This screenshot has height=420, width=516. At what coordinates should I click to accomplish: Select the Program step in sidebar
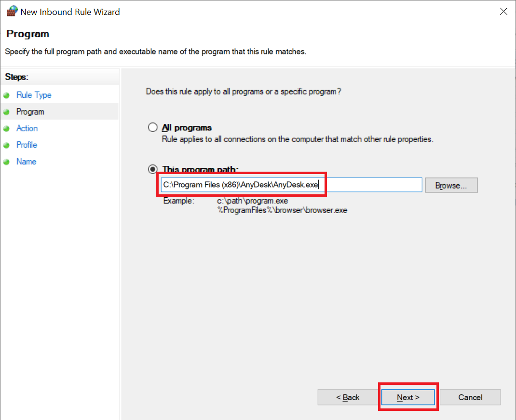click(x=30, y=112)
